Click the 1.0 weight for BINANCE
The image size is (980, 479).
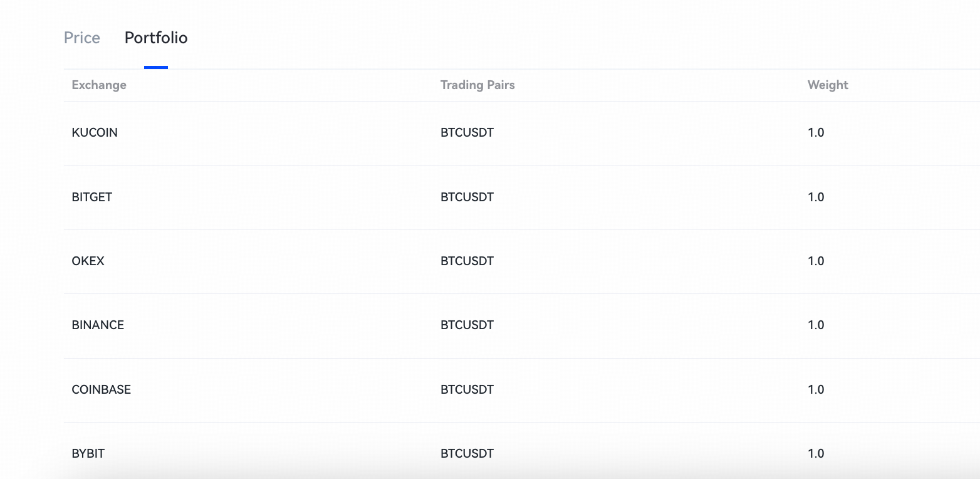816,325
